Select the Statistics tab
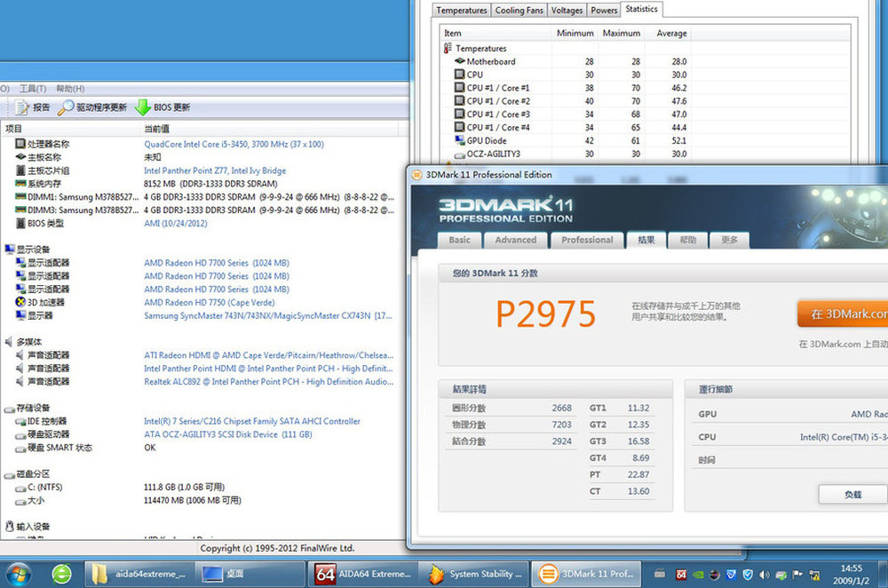 point(641,9)
